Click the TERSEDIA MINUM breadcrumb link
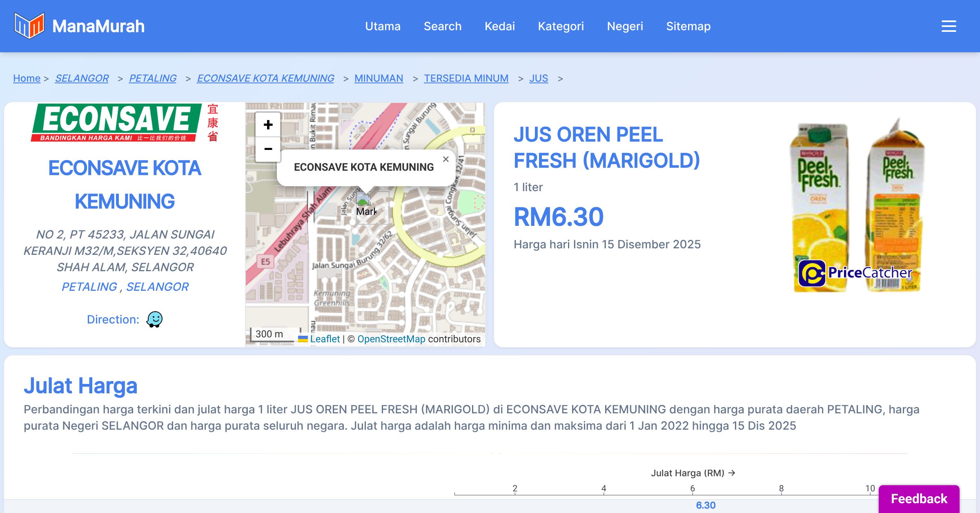The width and height of the screenshot is (980, 513). [466, 78]
